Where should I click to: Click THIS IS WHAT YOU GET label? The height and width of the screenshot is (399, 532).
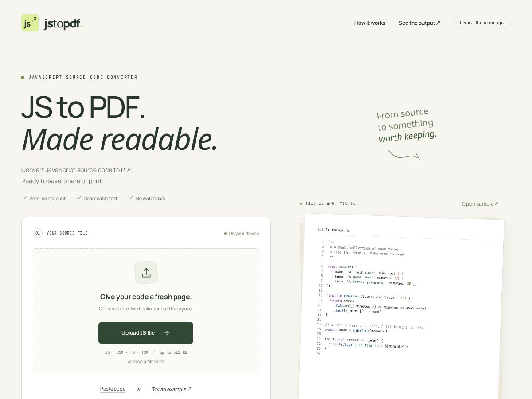point(332,203)
